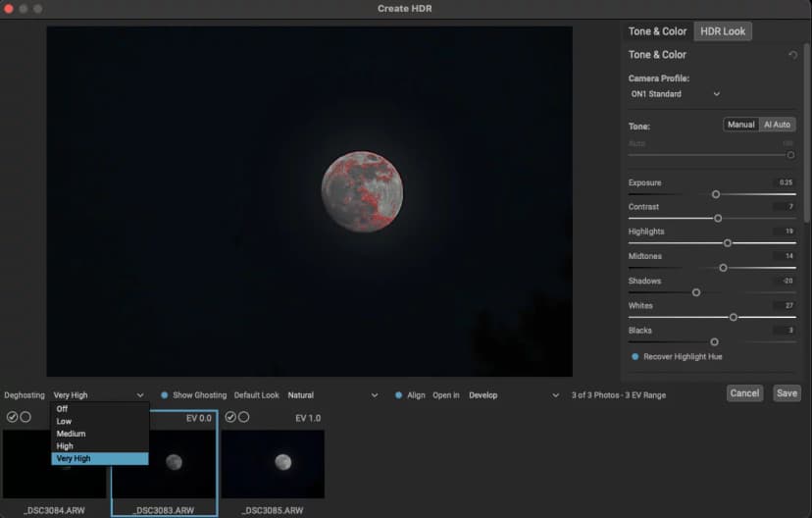Adjust the Shadows slider handle
The image size is (812, 518).
(x=696, y=292)
